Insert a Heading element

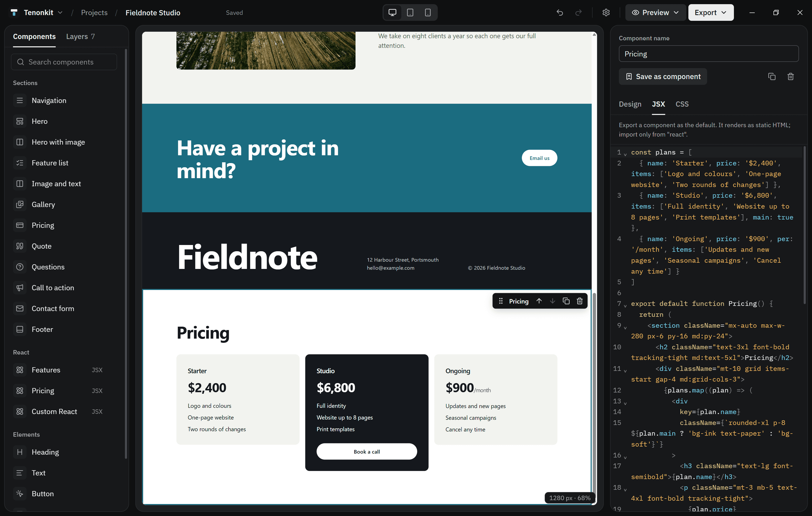coord(64,452)
